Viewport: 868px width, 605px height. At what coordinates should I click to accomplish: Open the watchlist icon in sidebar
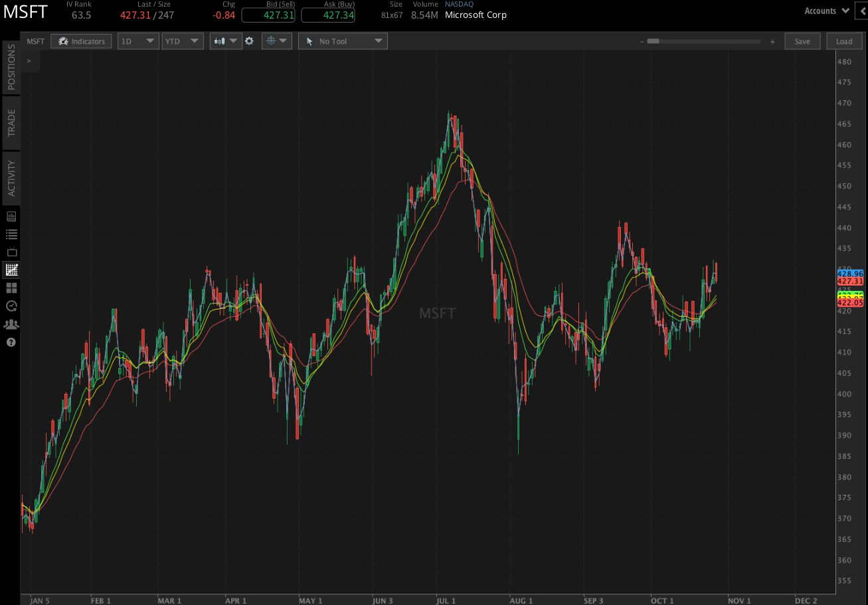[x=11, y=234]
